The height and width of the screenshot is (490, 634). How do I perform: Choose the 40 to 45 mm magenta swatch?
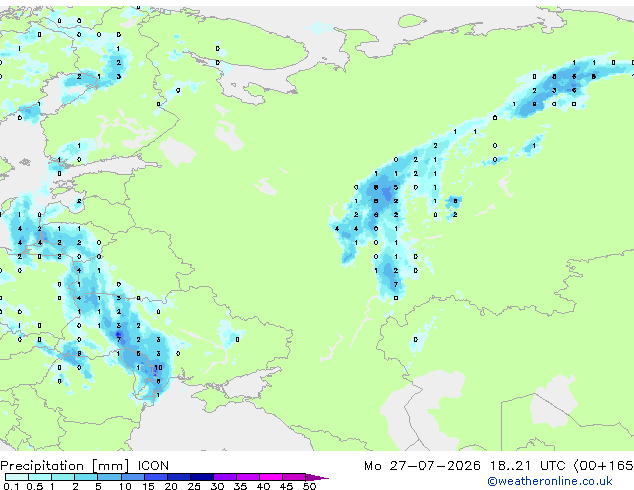click(271, 477)
